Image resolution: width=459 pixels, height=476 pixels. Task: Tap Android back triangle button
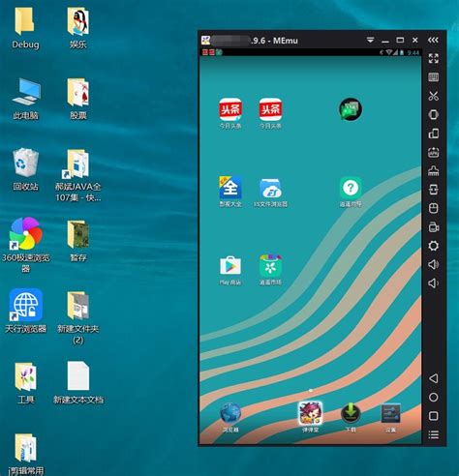click(x=433, y=378)
